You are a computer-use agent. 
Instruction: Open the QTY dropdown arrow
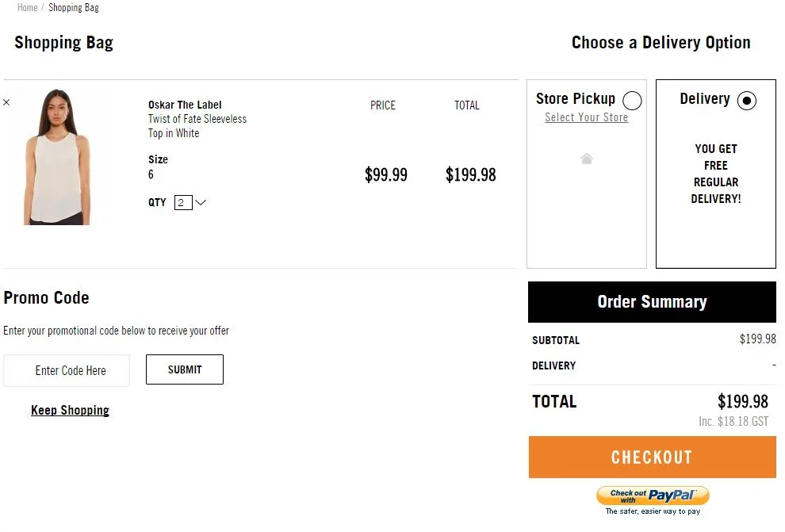[x=201, y=202]
